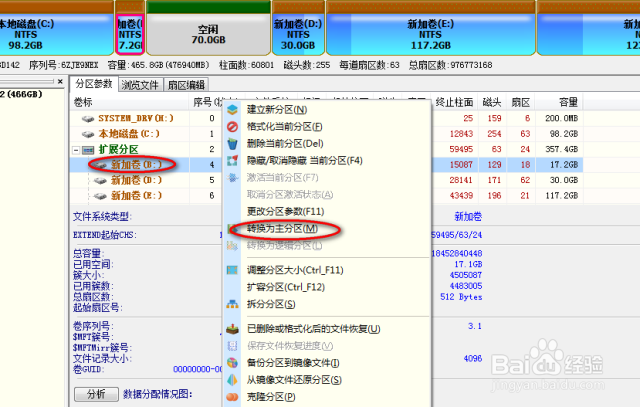Click the backup partition to image icon

pos(232,363)
